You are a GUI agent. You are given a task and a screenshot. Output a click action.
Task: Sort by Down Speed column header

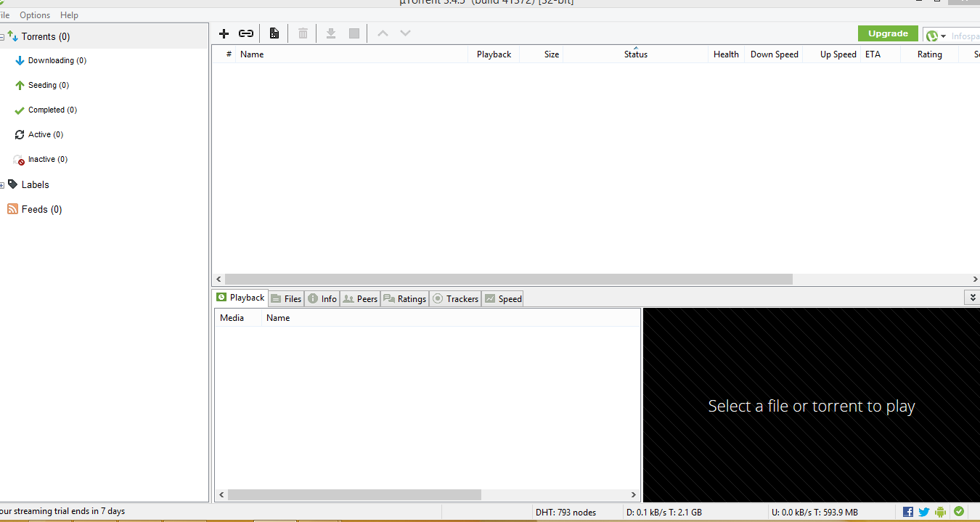(774, 54)
